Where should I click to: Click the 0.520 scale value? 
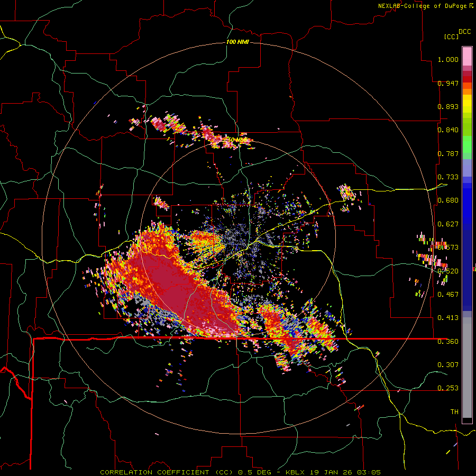pyautogui.click(x=448, y=271)
